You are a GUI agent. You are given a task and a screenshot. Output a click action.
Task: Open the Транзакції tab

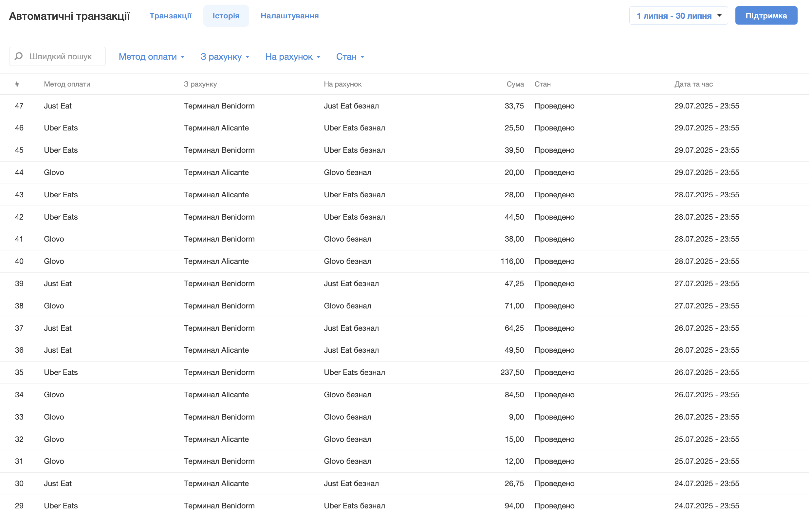[171, 16]
